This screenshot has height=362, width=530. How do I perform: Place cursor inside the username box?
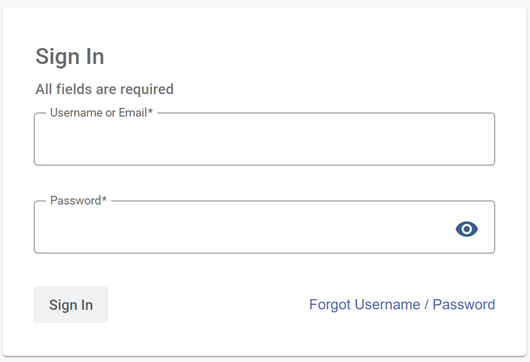(x=264, y=139)
